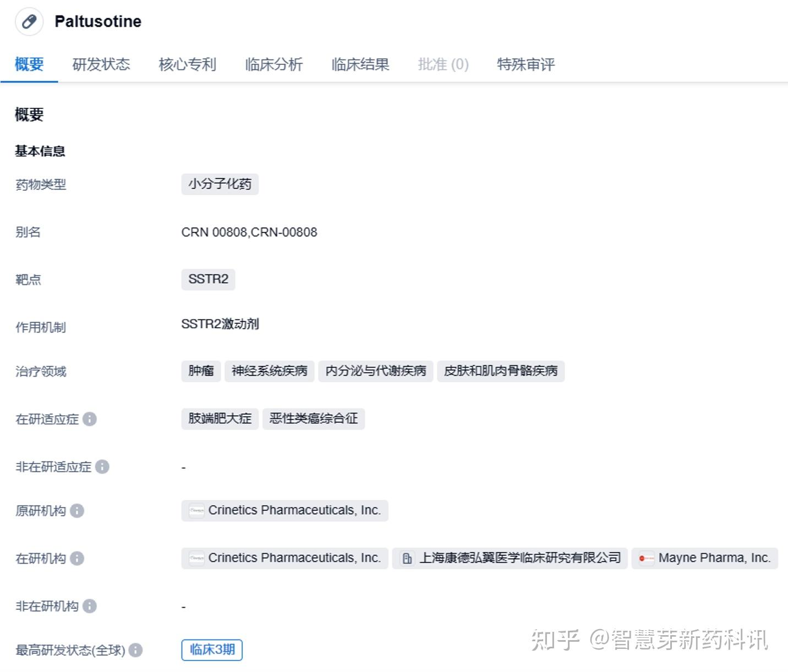Select the 肿瘤 therapeutic area tag
The height and width of the screenshot is (672, 788).
coord(200,371)
